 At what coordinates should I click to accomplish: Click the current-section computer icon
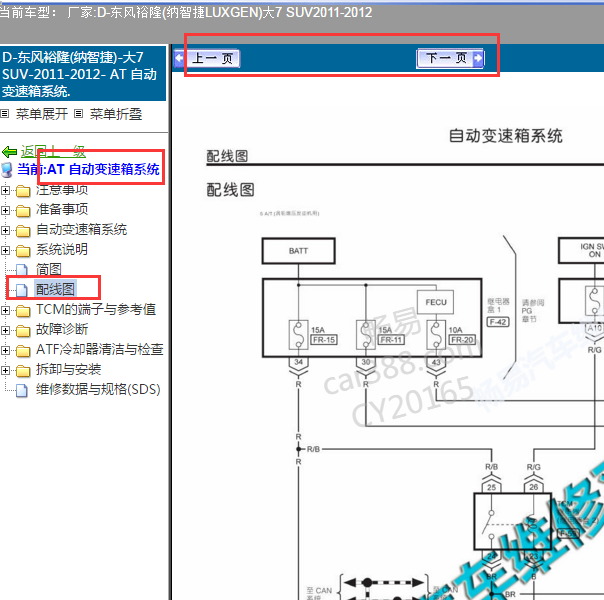tap(7, 170)
